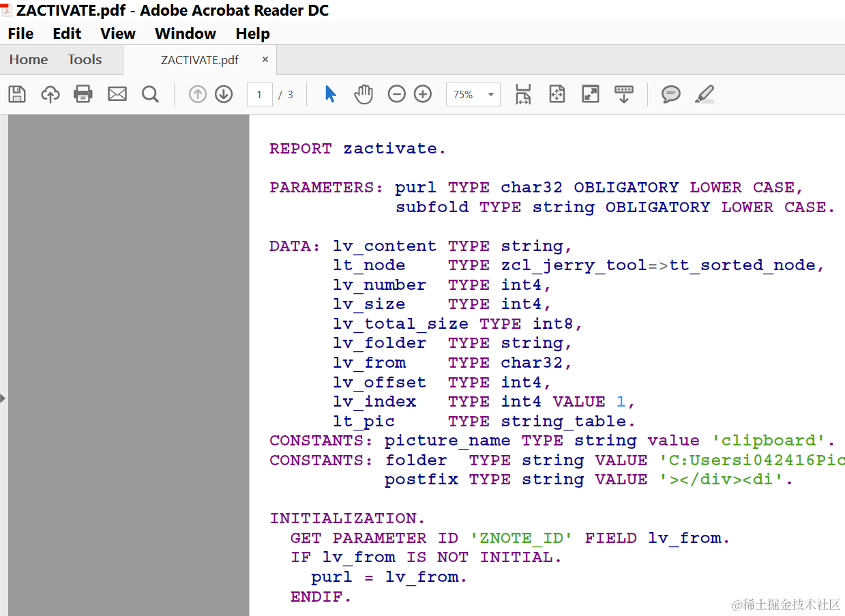Click the PDF icon in title bar

[6, 10]
